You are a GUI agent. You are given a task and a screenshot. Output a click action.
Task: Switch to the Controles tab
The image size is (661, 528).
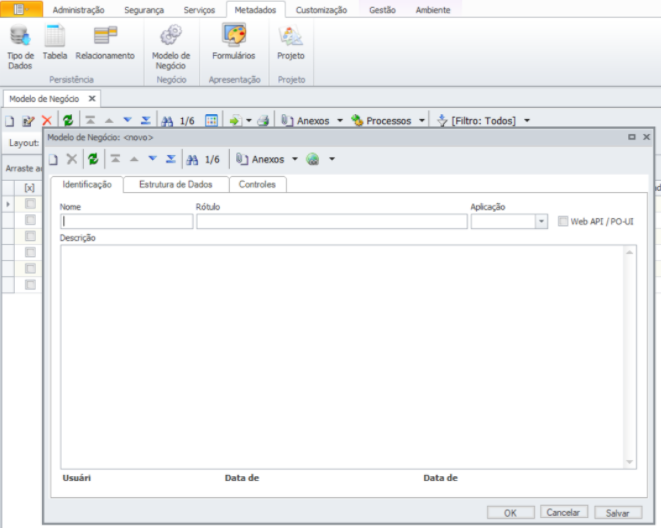point(257,185)
